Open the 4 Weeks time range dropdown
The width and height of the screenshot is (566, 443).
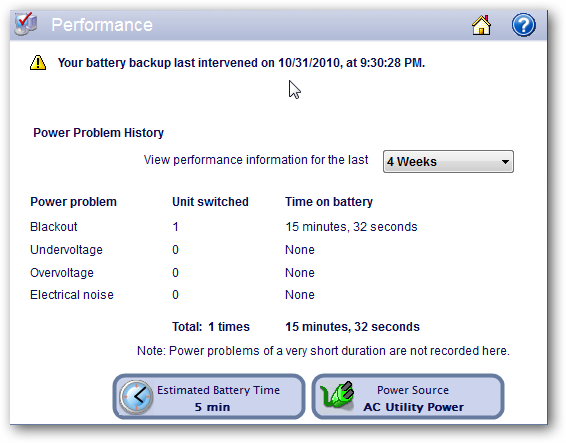pyautogui.click(x=448, y=161)
